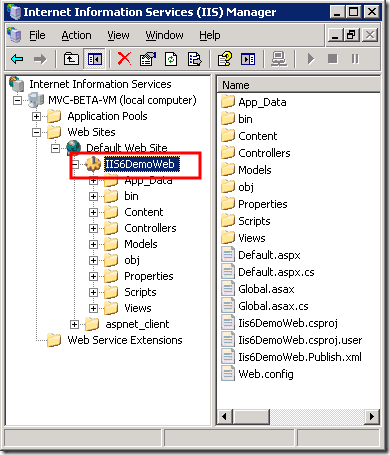Select Iis6DemoWeb.csproj.user in list
The width and height of the screenshot is (390, 455).
point(300,340)
